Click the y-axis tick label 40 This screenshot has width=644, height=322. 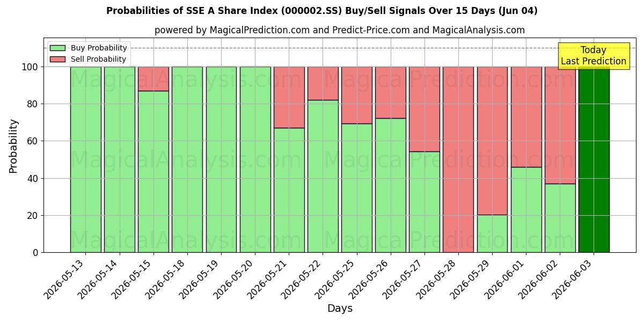[33, 178]
